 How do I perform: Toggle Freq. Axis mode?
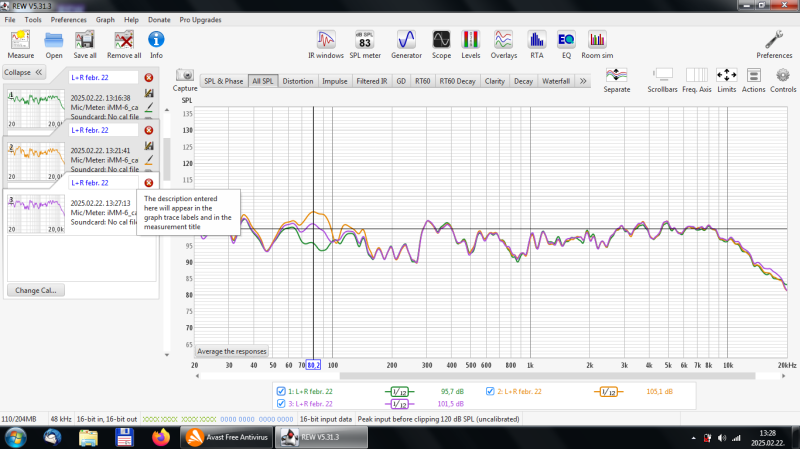click(x=696, y=80)
